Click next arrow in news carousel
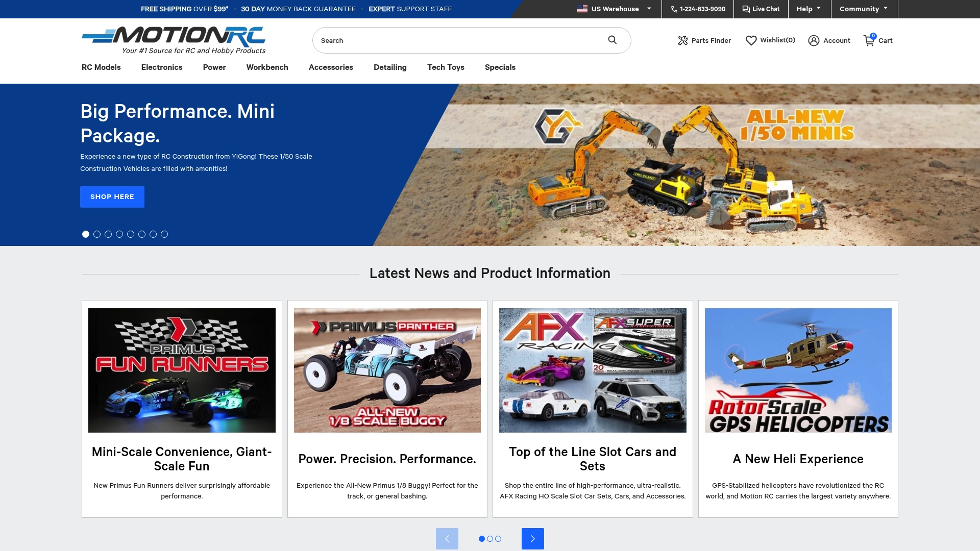Screen dimensions: 980x551 click(533, 539)
